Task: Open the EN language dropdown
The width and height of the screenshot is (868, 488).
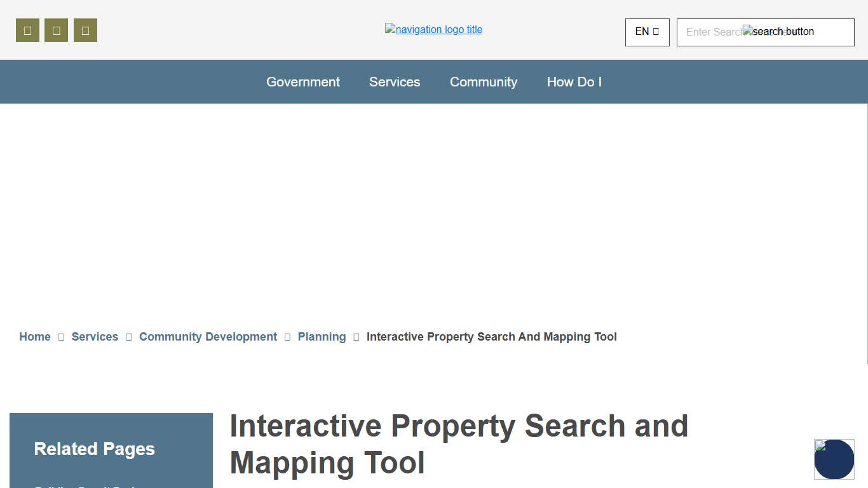Action: [647, 32]
